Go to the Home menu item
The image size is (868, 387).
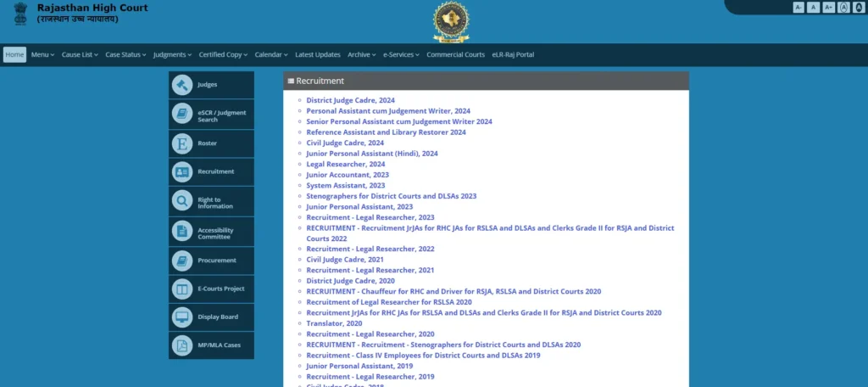click(x=14, y=55)
